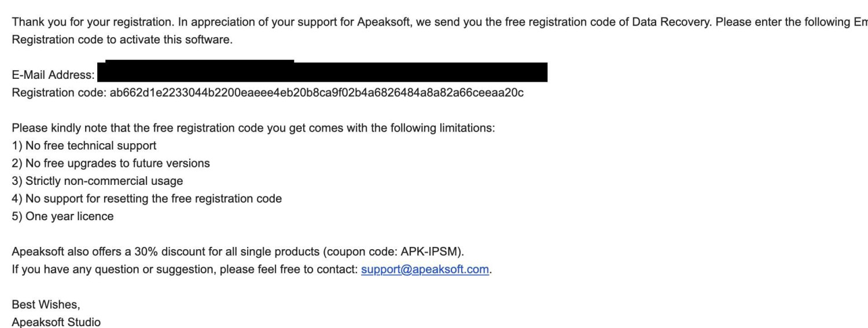Click the "Best Wishes," closing text
The image size is (868, 328).
(46, 305)
